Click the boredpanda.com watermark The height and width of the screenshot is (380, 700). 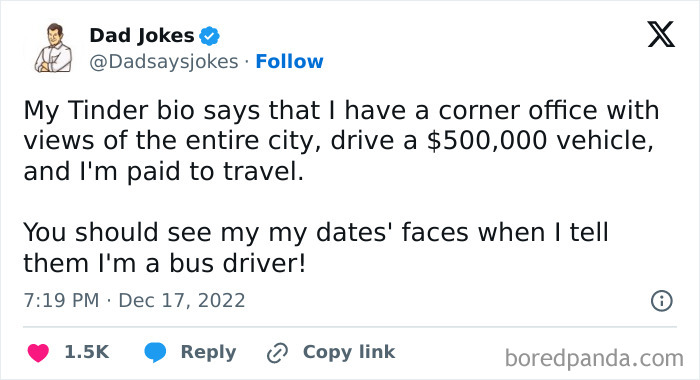click(594, 358)
